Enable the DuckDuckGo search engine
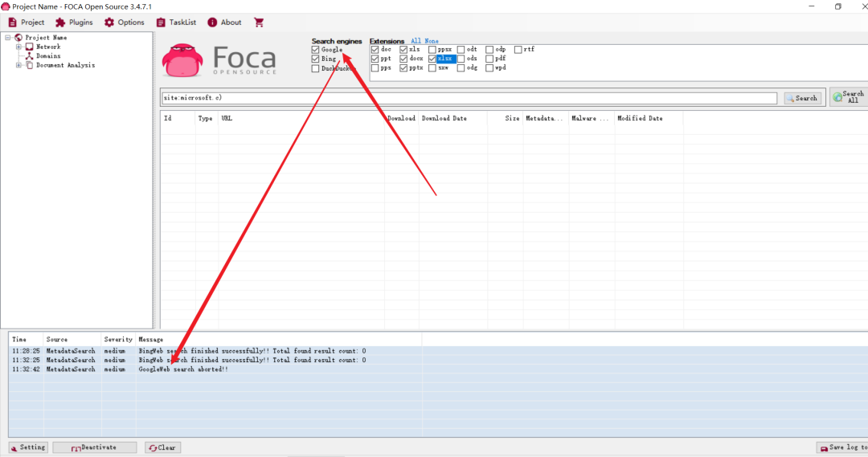868x457 pixels. pyautogui.click(x=316, y=68)
